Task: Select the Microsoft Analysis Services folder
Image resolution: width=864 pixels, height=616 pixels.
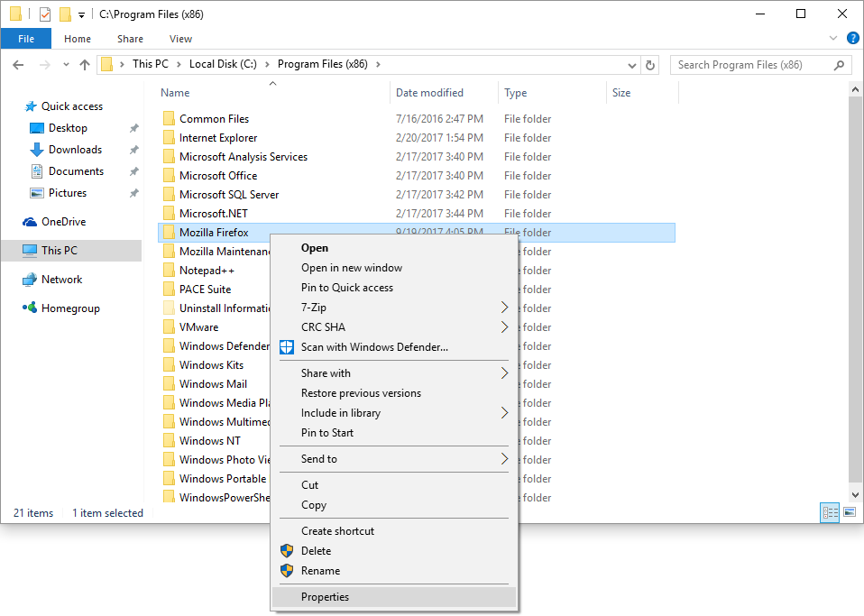Action: pyautogui.click(x=244, y=156)
